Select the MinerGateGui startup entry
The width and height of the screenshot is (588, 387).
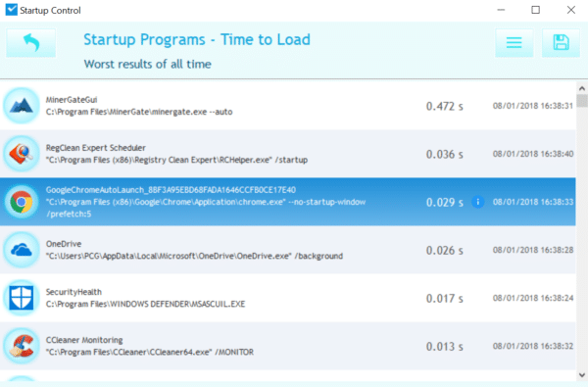coord(287,106)
